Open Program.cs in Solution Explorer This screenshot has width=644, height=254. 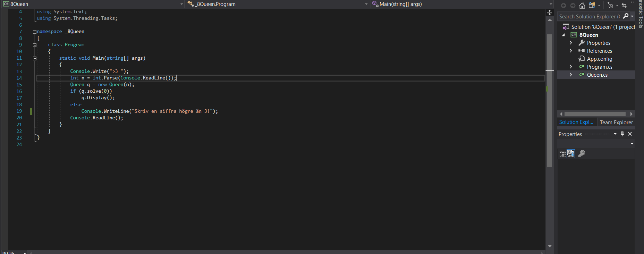click(599, 67)
